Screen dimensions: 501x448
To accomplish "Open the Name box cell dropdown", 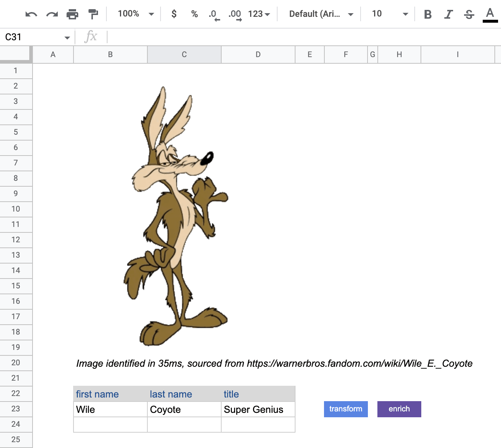I will [67, 37].
